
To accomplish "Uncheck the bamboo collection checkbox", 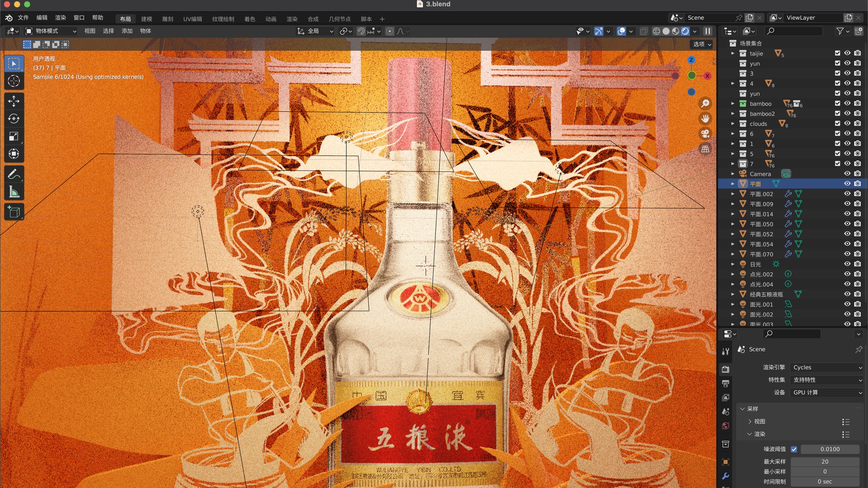I will (838, 104).
